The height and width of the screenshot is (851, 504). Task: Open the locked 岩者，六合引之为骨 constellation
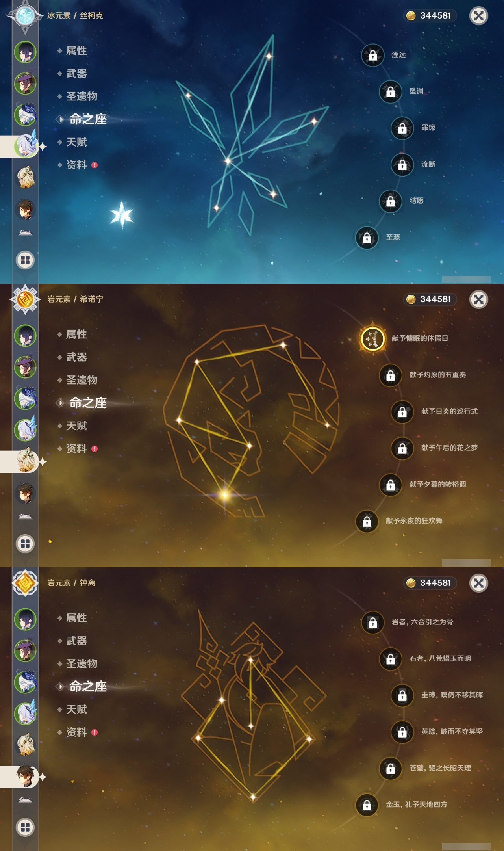[x=372, y=622]
